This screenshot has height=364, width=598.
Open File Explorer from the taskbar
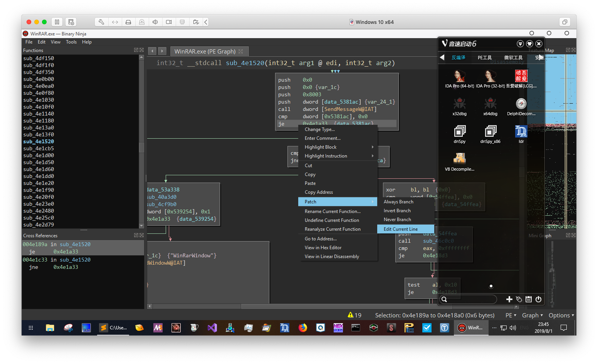[x=50, y=328]
